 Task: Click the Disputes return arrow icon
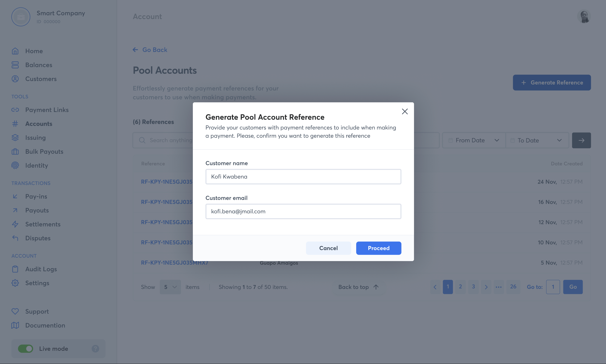click(15, 238)
